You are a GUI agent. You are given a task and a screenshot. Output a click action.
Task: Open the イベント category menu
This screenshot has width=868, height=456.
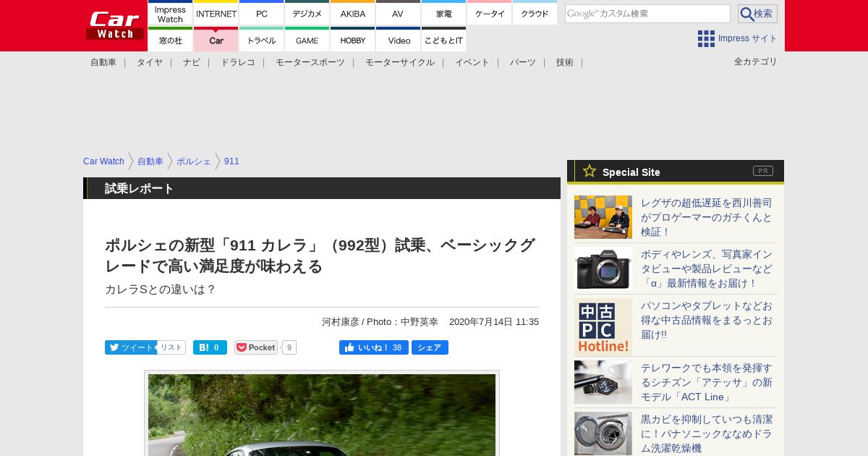pyautogui.click(x=472, y=62)
